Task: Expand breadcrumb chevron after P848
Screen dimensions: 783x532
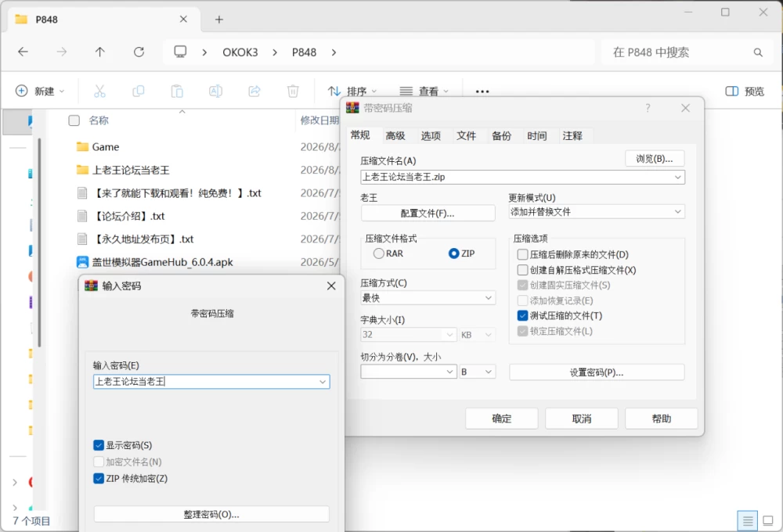Action: tap(334, 52)
